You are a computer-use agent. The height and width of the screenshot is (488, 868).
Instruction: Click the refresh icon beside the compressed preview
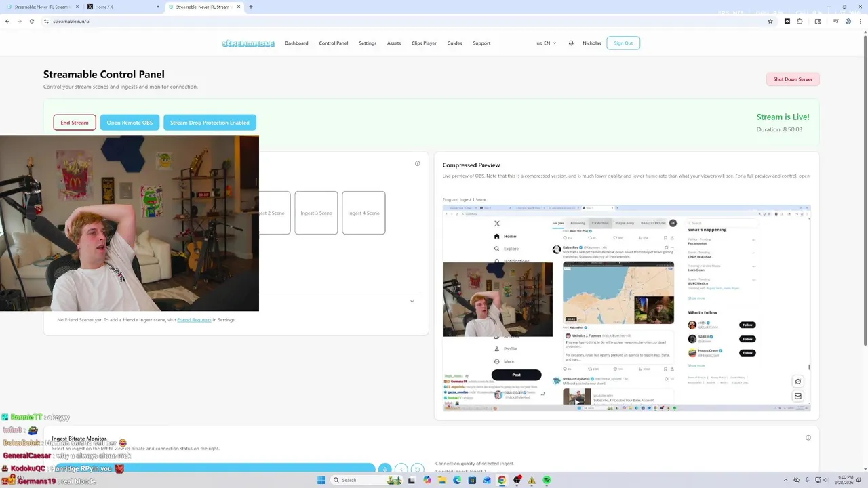point(798,382)
